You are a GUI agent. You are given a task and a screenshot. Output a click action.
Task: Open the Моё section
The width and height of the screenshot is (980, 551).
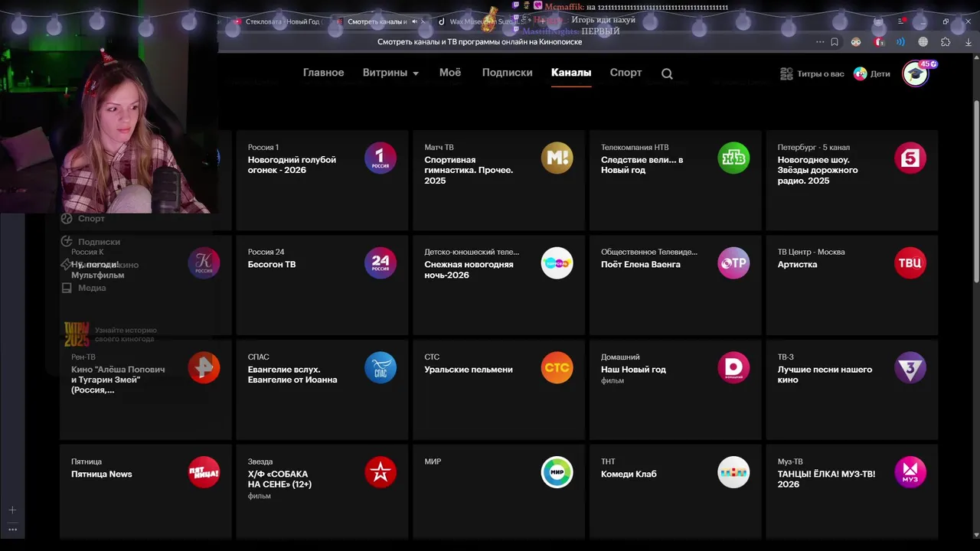pyautogui.click(x=450, y=73)
